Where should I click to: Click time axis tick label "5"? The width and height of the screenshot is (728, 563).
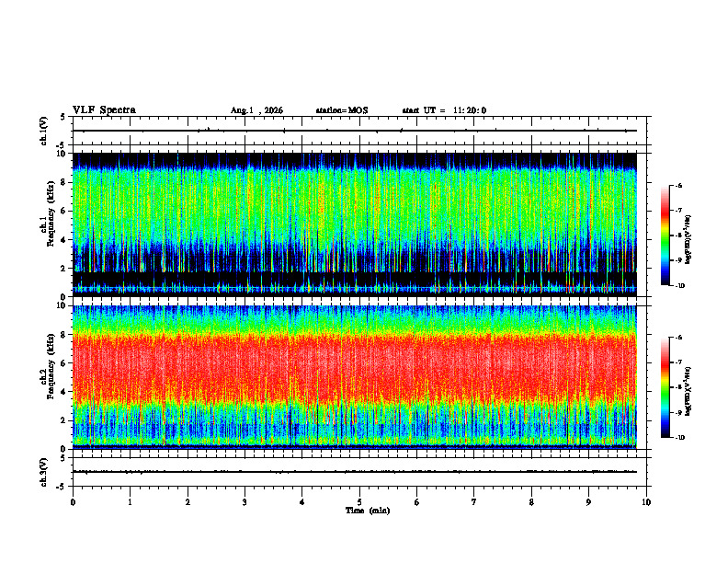click(x=359, y=502)
